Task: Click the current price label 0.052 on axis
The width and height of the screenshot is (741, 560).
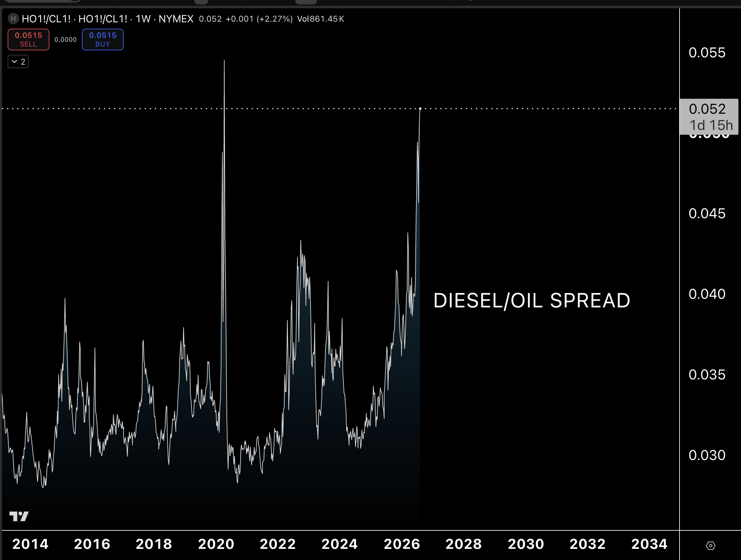Action: point(707,109)
